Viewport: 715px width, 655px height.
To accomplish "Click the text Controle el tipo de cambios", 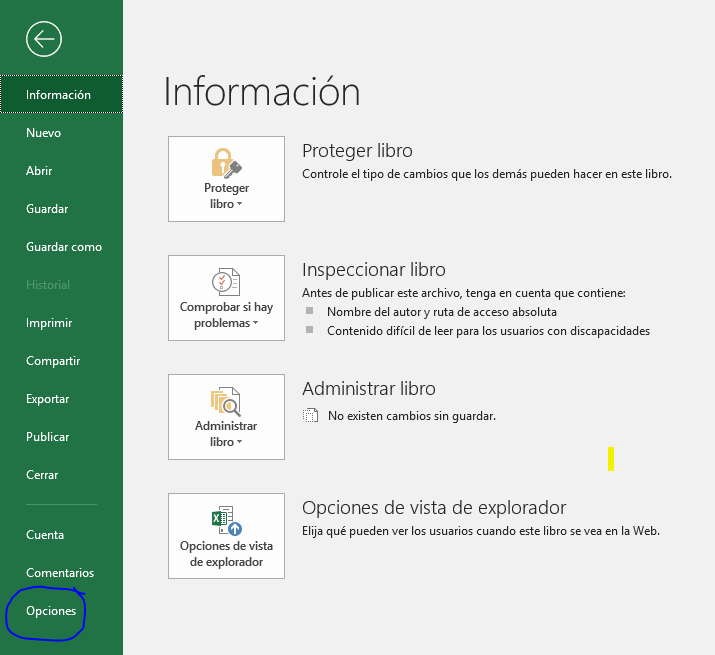I will point(487,174).
